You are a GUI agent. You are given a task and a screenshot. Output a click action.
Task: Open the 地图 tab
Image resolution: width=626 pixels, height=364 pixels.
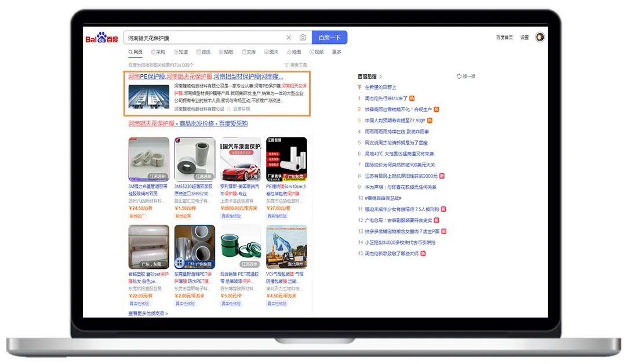point(293,52)
